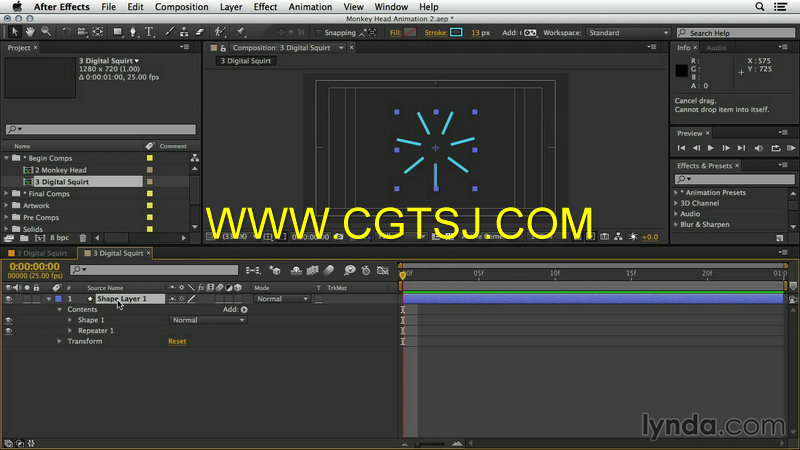Select the Roto Brush tool
Image resolution: width=800 pixels, height=450 pixels.
pos(220,32)
